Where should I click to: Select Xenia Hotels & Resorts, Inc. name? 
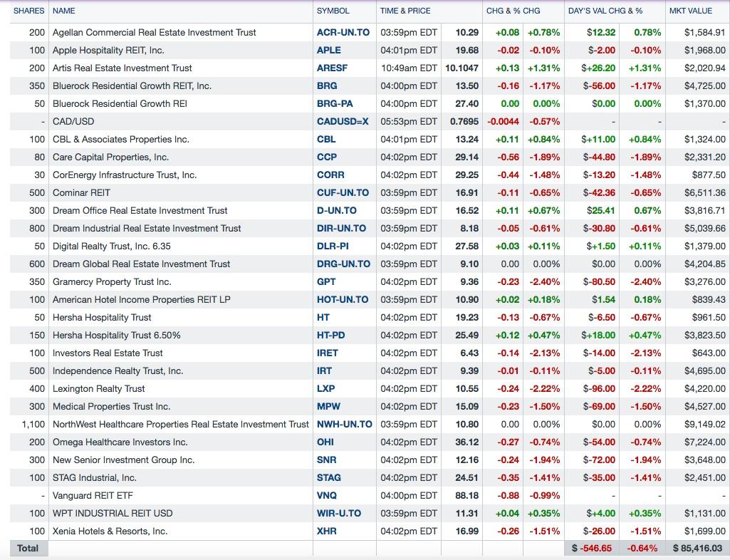pyautogui.click(x=110, y=531)
